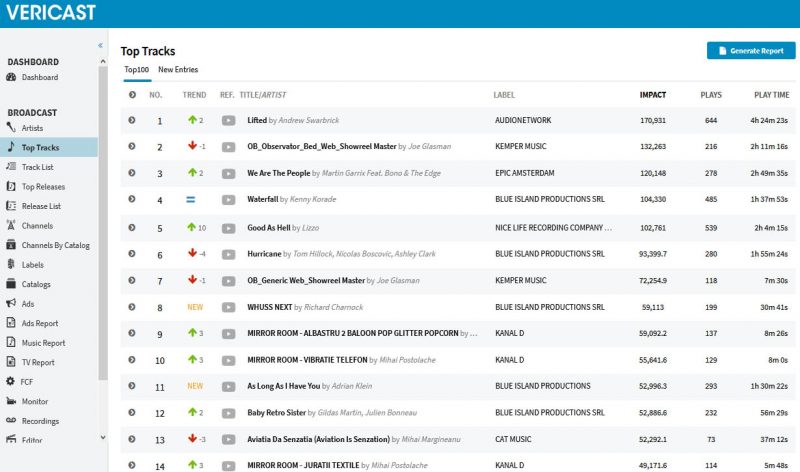Click the Top Tracks music note icon
This screenshot has width=800, height=472.
[x=11, y=147]
